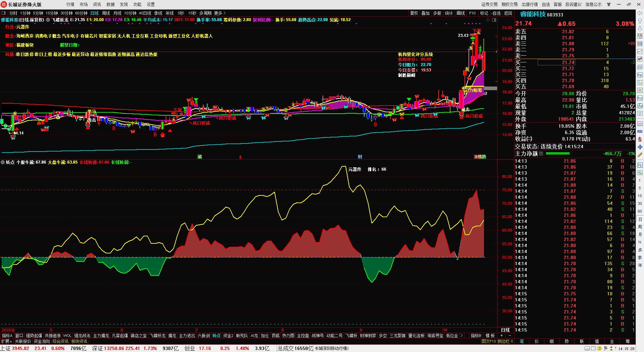This screenshot has height=352, width=644.
Task: Toggle 叠加 overlay mode
Action: click(x=426, y=13)
